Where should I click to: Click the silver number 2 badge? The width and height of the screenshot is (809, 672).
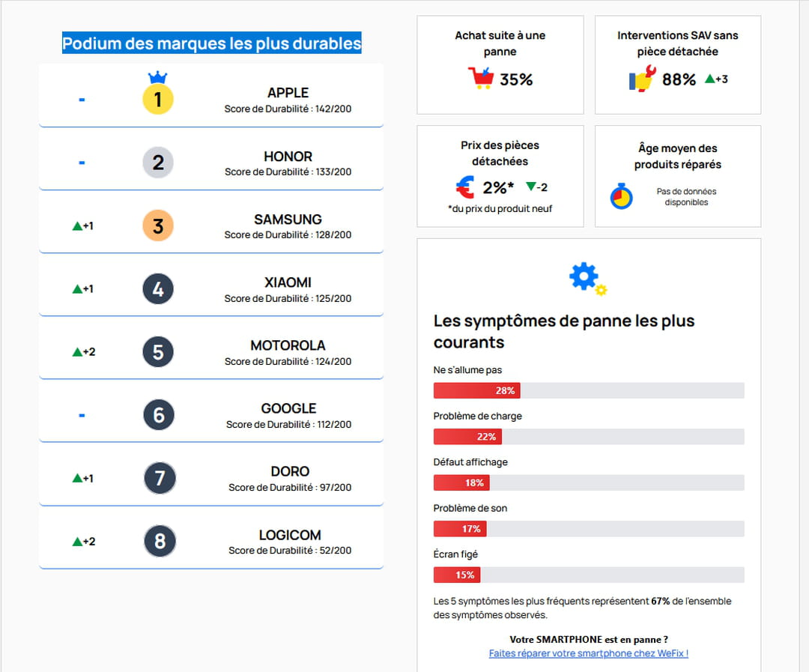[158, 163]
